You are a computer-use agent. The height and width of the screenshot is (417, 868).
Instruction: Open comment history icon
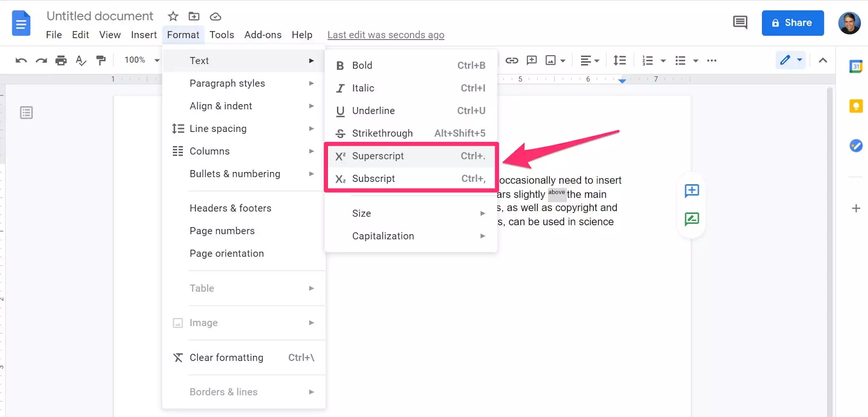(740, 23)
